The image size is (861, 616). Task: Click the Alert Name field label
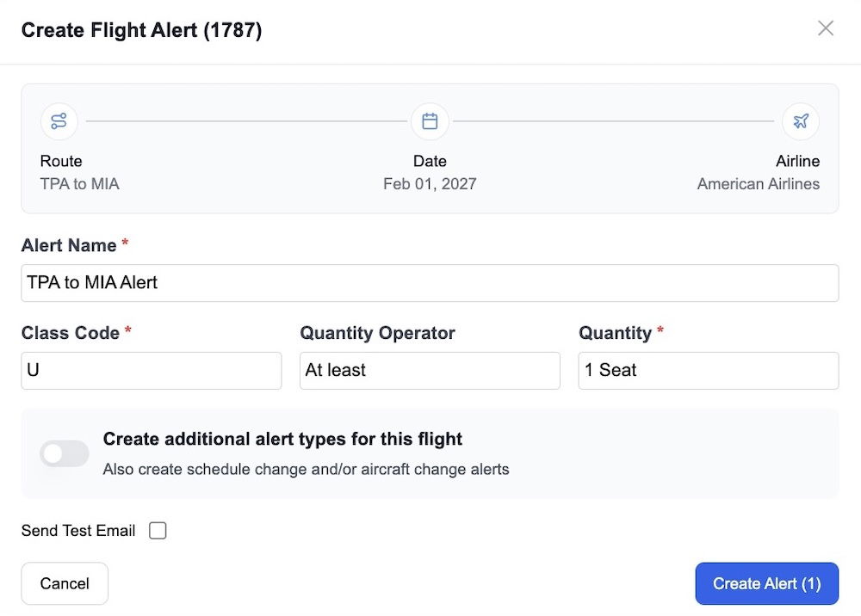69,245
